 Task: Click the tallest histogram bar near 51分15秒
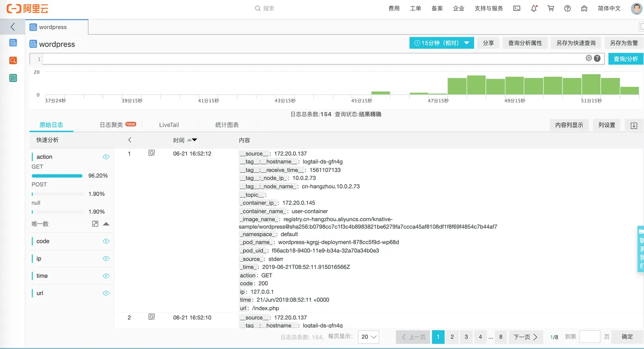click(x=591, y=84)
